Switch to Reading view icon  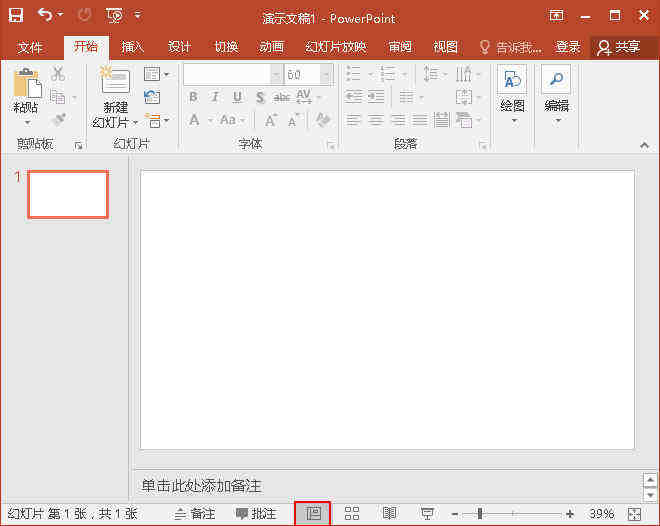point(390,513)
